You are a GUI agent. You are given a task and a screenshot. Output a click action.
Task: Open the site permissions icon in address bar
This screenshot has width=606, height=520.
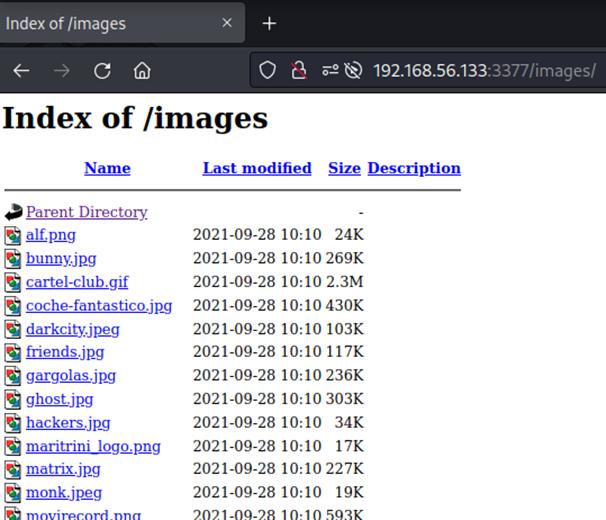[329, 71]
